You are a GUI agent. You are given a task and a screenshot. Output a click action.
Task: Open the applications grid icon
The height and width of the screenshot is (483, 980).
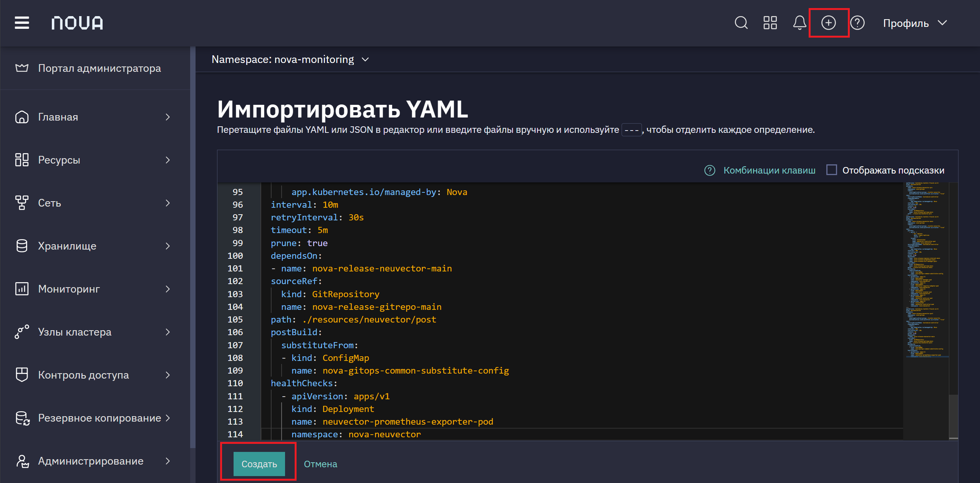[x=770, y=23]
